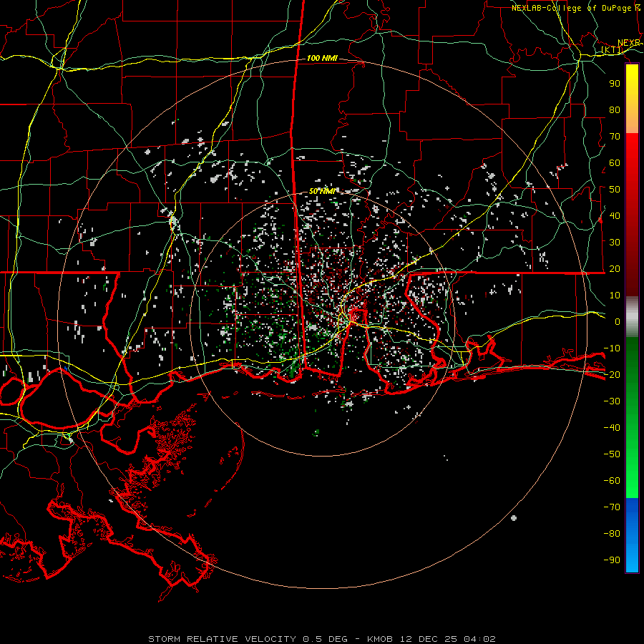This screenshot has width=644, height=644.
Task: Click the '40' legend value
Action: point(615,216)
